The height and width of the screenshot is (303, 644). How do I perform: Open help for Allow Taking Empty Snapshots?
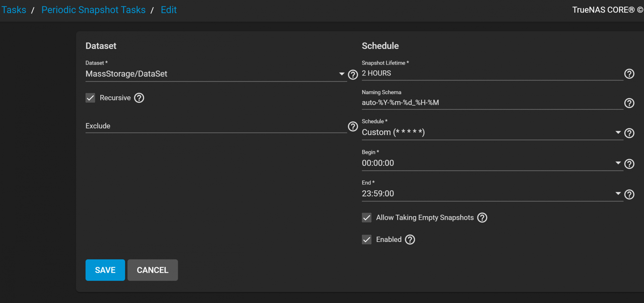[482, 218]
